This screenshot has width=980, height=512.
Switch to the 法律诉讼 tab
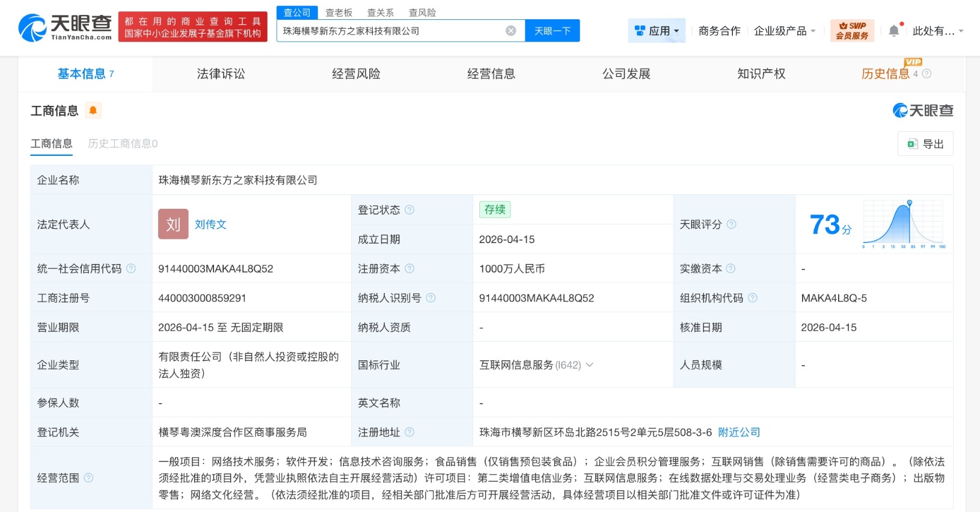pos(221,74)
